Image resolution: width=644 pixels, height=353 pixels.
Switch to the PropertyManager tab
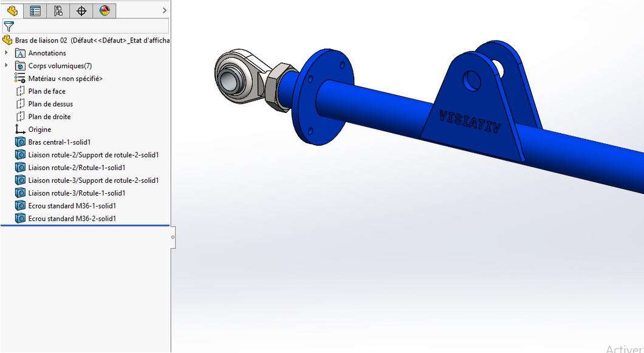tap(35, 11)
